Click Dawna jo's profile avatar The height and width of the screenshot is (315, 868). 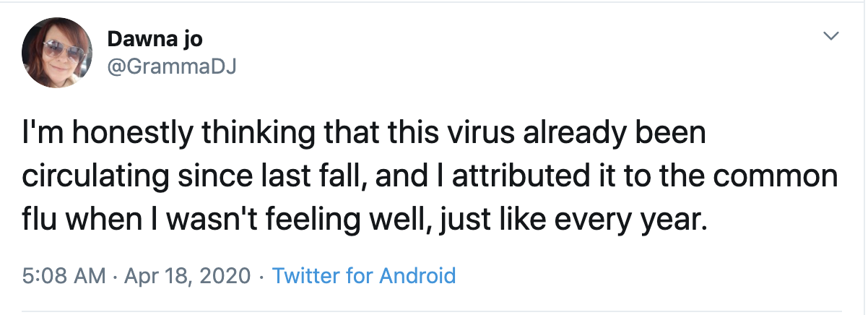[57, 53]
